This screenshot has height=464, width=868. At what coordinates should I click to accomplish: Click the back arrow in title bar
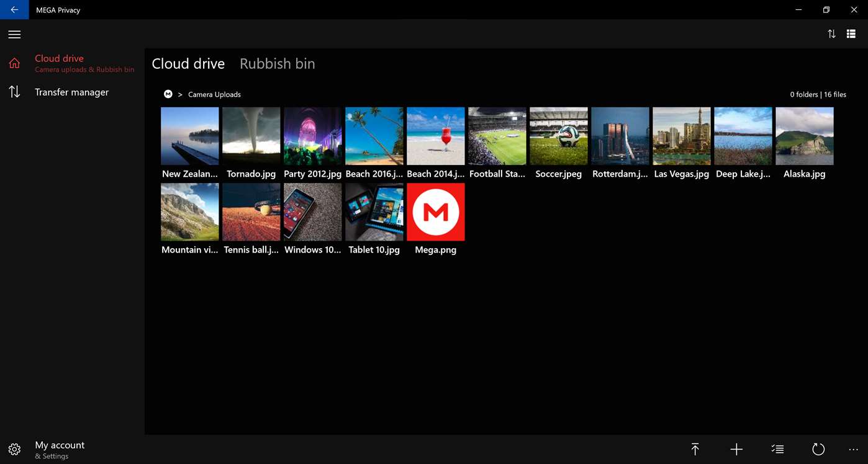click(x=14, y=10)
